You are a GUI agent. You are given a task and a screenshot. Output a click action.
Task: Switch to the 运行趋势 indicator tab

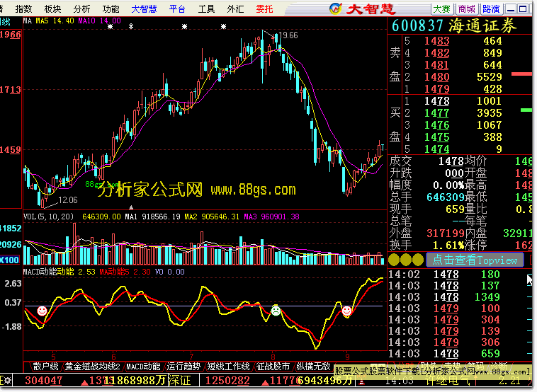[183, 367]
